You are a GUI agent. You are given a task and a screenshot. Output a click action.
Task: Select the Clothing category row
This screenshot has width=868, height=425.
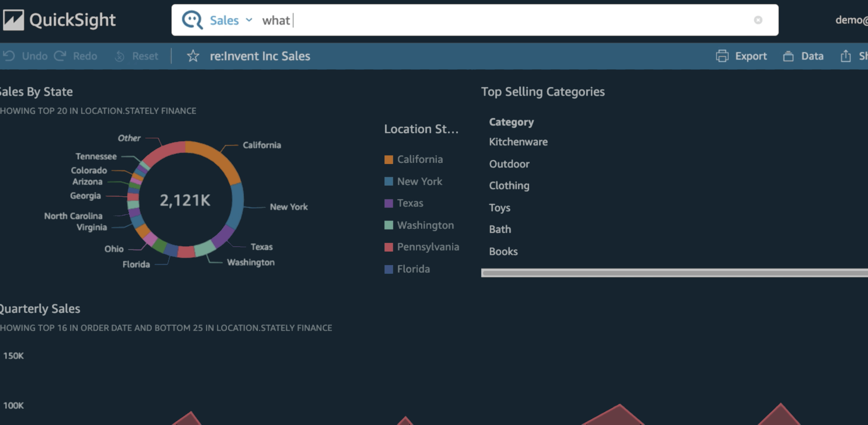pos(509,186)
